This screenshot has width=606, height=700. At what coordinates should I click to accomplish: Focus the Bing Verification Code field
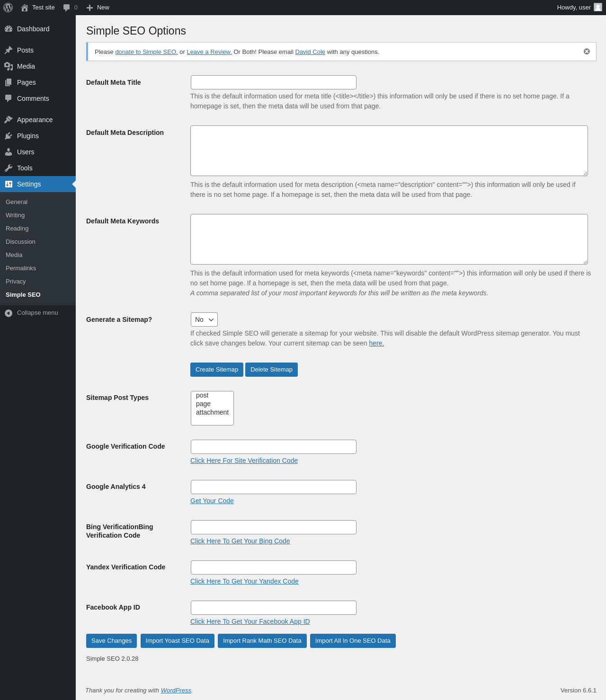[274, 527]
